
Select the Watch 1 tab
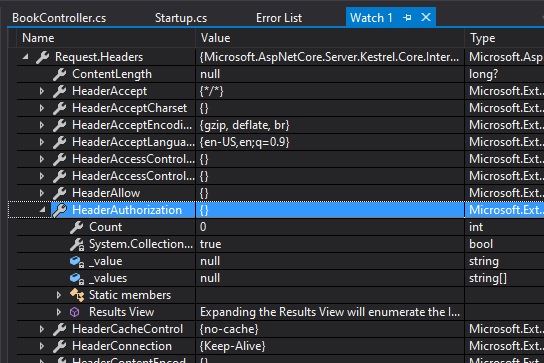371,18
